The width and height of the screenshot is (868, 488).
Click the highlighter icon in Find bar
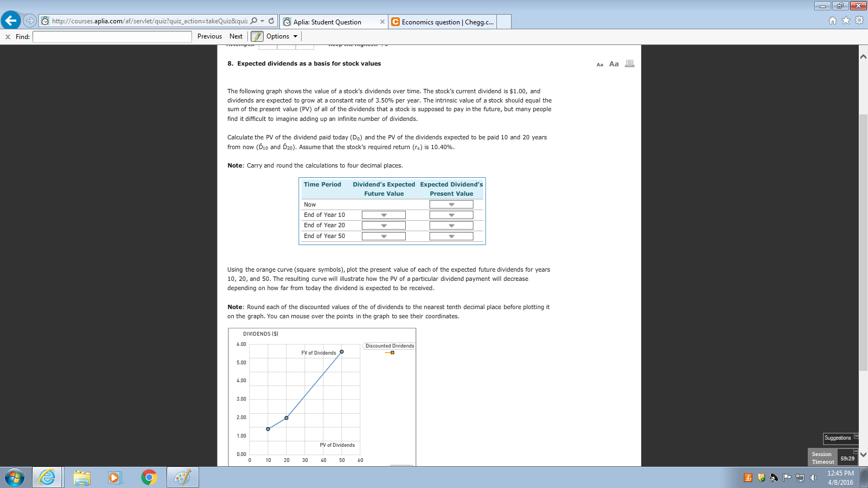(257, 36)
